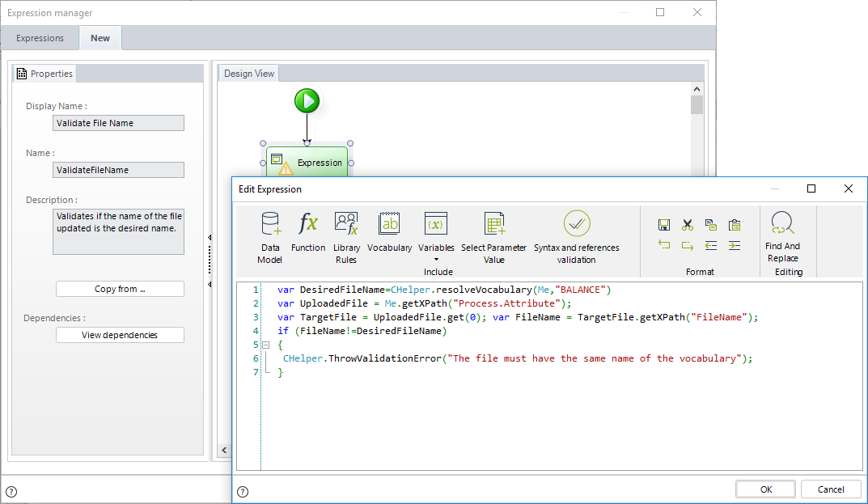Paste from the clipboard icon
Screen dimensions: 868x504
tap(735, 225)
